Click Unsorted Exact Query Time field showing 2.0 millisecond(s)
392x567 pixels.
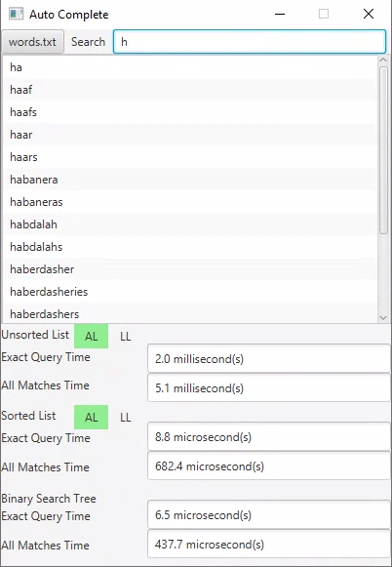[269, 359]
